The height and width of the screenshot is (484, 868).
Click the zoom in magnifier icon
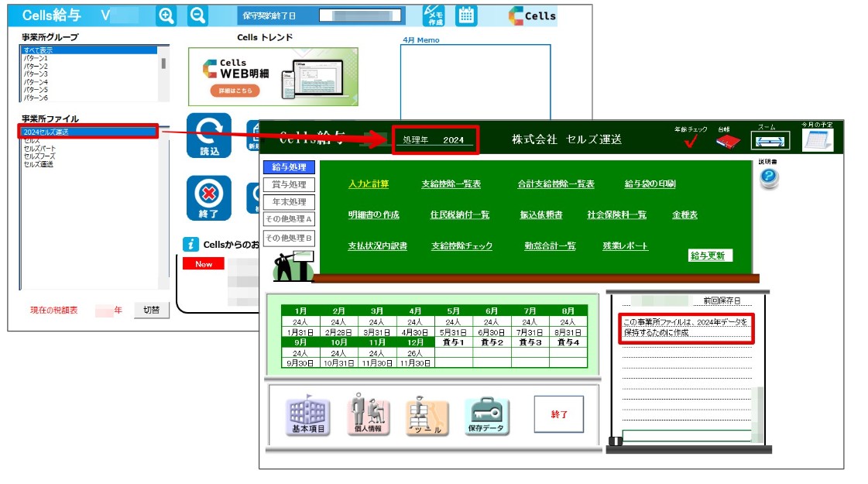click(x=166, y=15)
